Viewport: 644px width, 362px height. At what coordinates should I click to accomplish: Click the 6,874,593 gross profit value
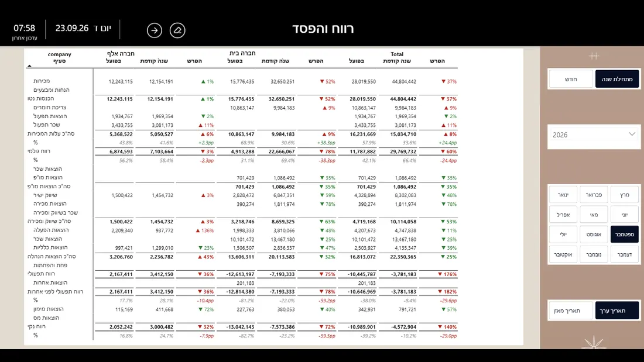click(121, 151)
